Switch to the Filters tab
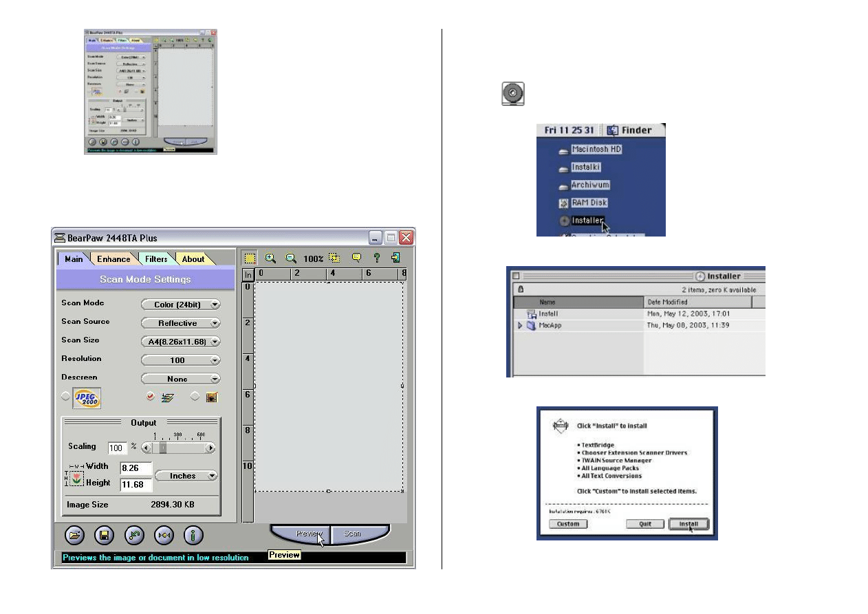868x614 pixels. point(156,259)
